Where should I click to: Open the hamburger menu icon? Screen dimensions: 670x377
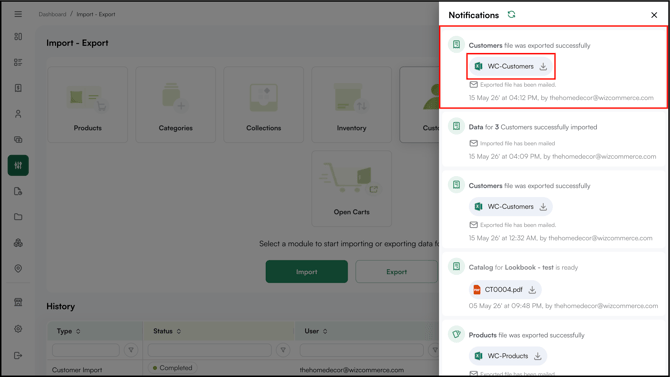18,14
